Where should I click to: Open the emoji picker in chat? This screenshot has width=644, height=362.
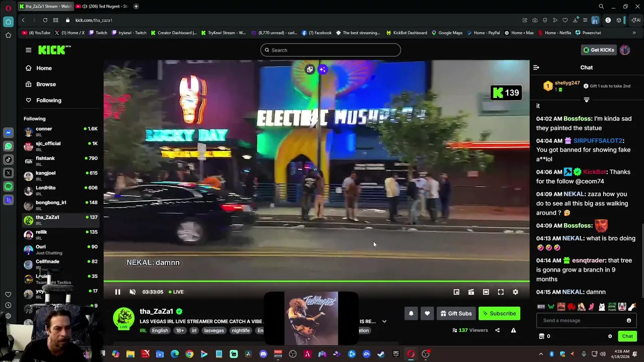click(x=629, y=321)
